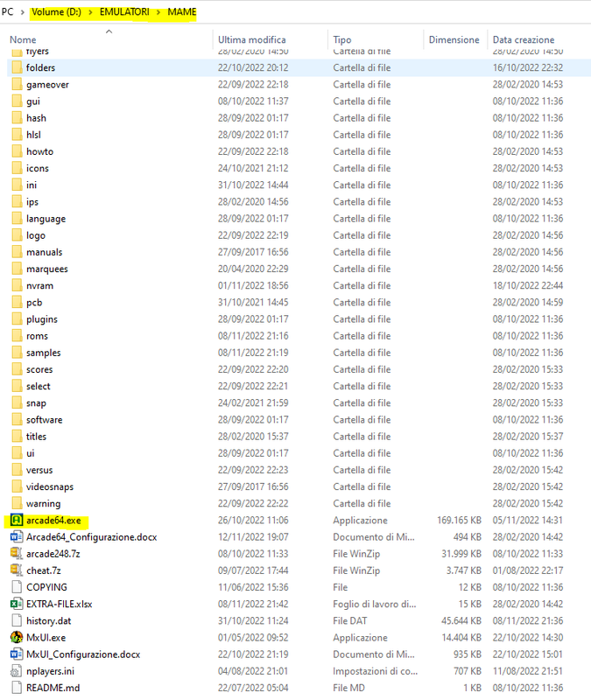Select the scores folder name

pyautogui.click(x=39, y=369)
